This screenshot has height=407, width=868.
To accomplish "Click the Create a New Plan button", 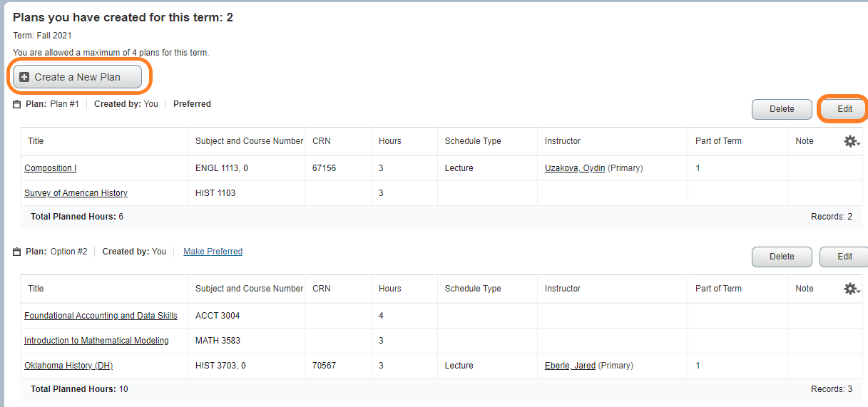I will point(77,77).
